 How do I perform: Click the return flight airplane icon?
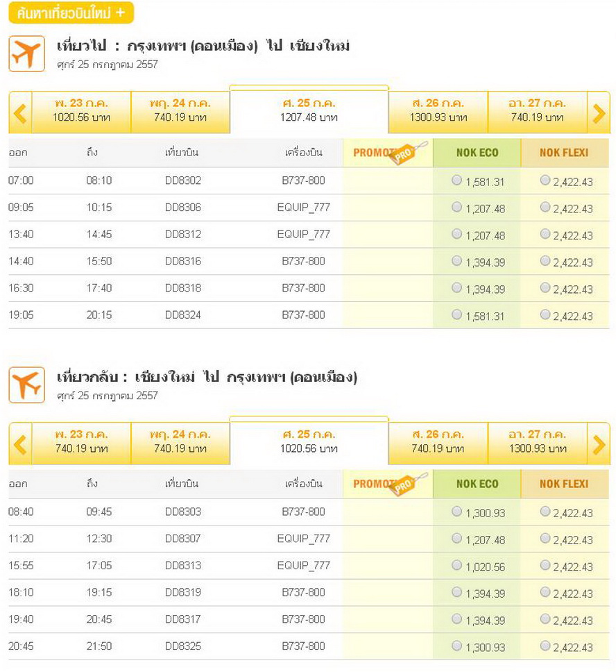26,385
